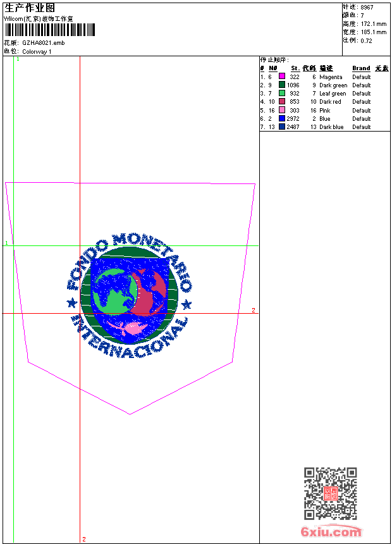
Task: Click the pink leaf shape in design
Action: coord(128,328)
